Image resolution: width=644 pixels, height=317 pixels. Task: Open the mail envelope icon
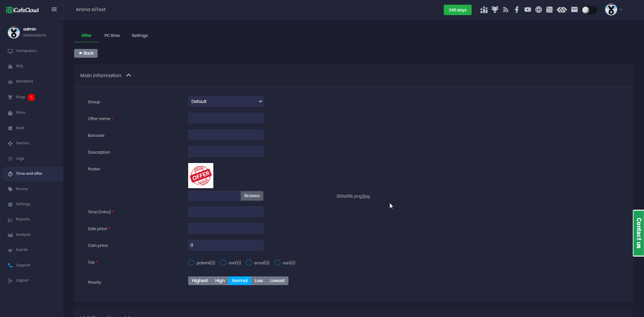point(575,10)
